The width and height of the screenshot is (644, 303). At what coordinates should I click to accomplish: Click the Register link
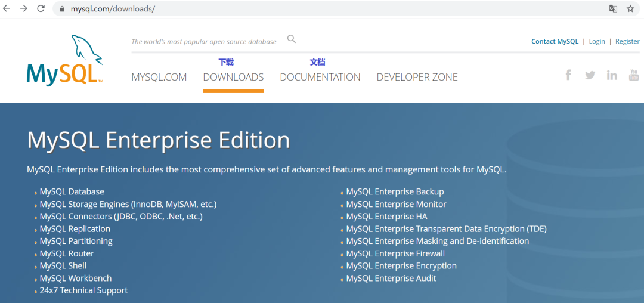click(627, 42)
